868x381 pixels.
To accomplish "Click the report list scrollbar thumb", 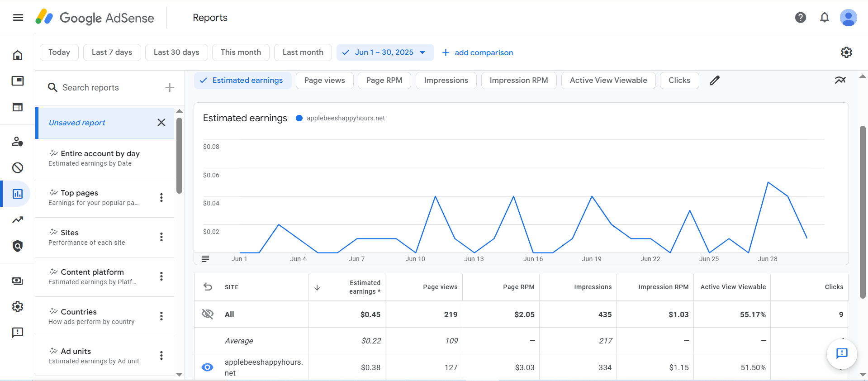I will click(179, 156).
